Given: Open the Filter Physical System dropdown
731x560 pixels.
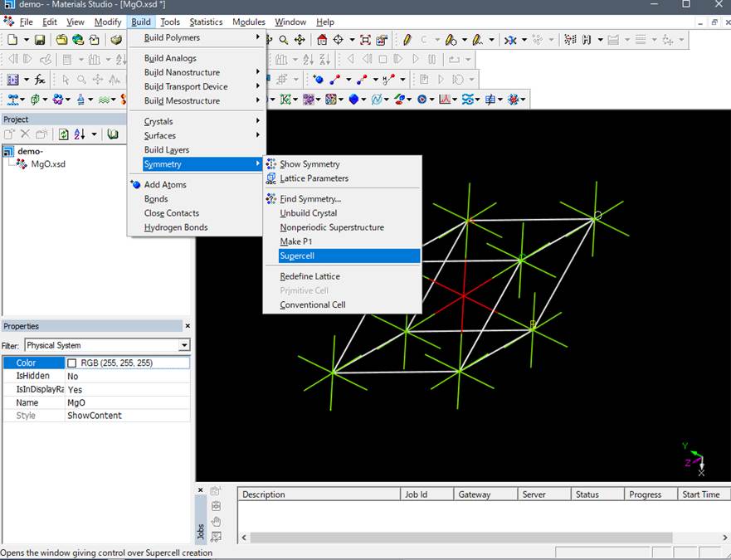Looking at the screenshot, I should click(x=184, y=345).
